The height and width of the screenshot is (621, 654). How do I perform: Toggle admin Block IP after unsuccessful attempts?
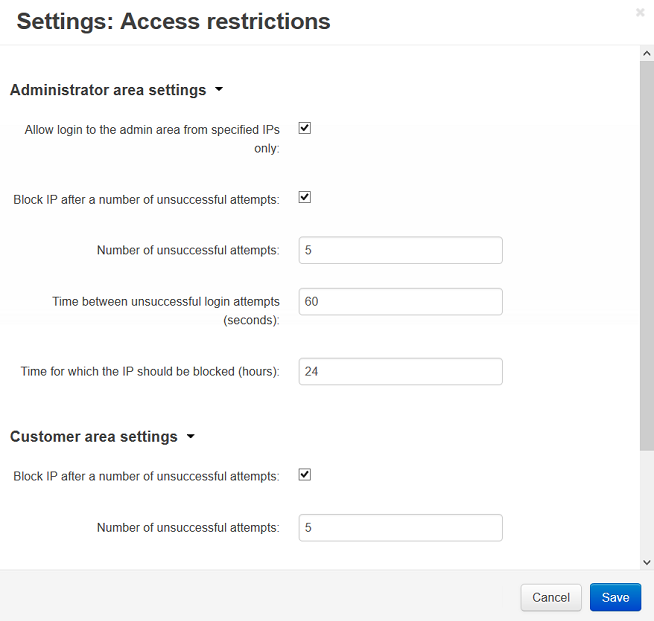(305, 197)
